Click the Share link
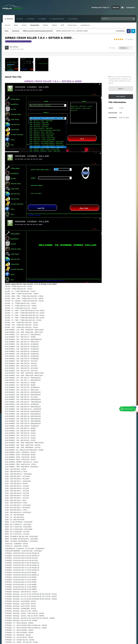Image resolution: width=138 pixels, height=644 pixels. pyautogui.click(x=112, y=48)
